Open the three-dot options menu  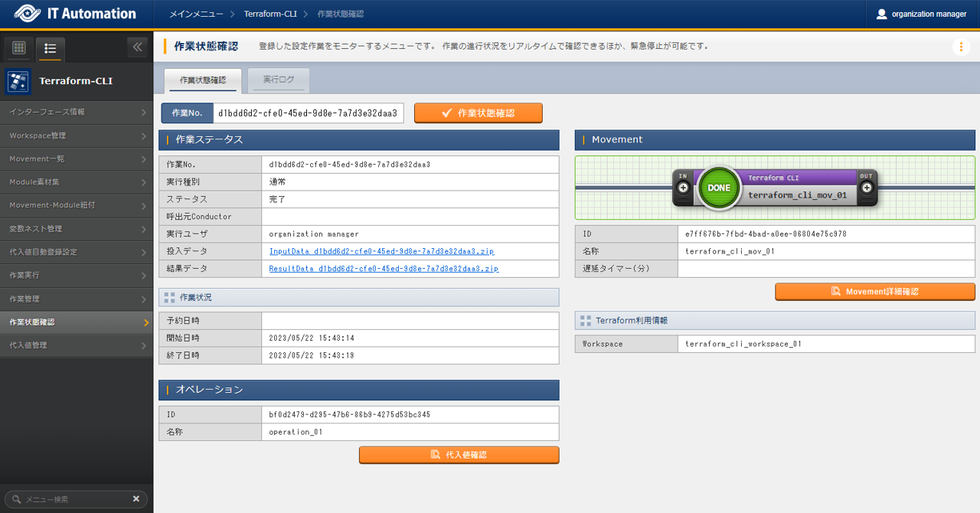click(x=961, y=47)
